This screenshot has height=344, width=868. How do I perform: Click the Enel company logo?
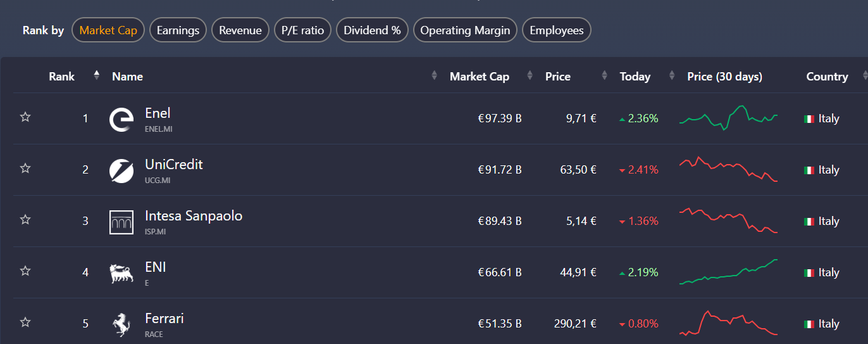point(121,119)
